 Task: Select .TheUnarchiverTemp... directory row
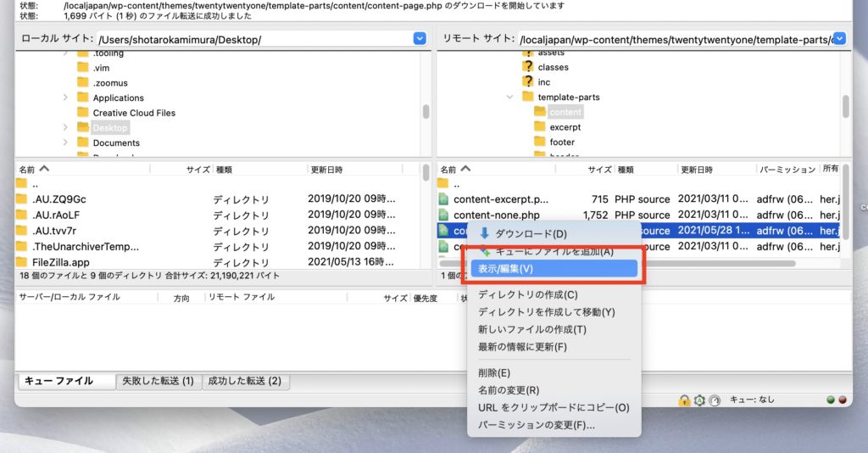point(218,247)
